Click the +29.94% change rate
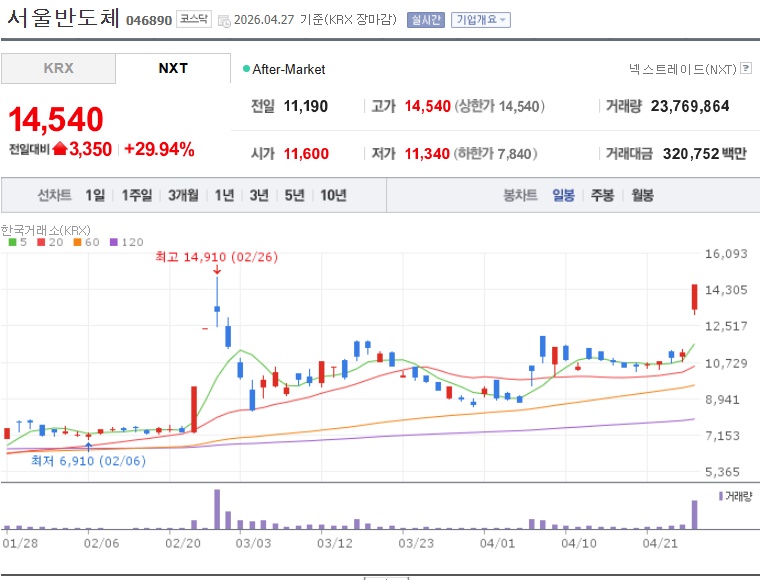 tap(159, 149)
